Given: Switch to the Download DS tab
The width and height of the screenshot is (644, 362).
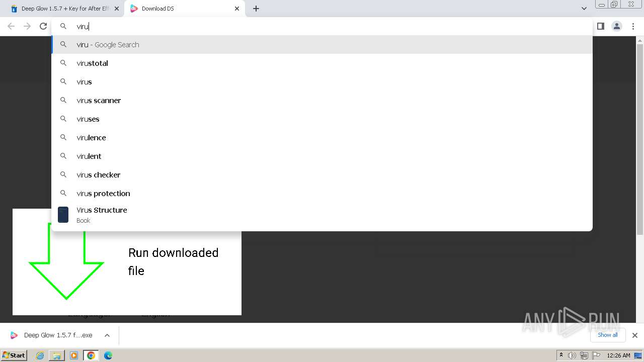Looking at the screenshot, I should click(x=185, y=9).
